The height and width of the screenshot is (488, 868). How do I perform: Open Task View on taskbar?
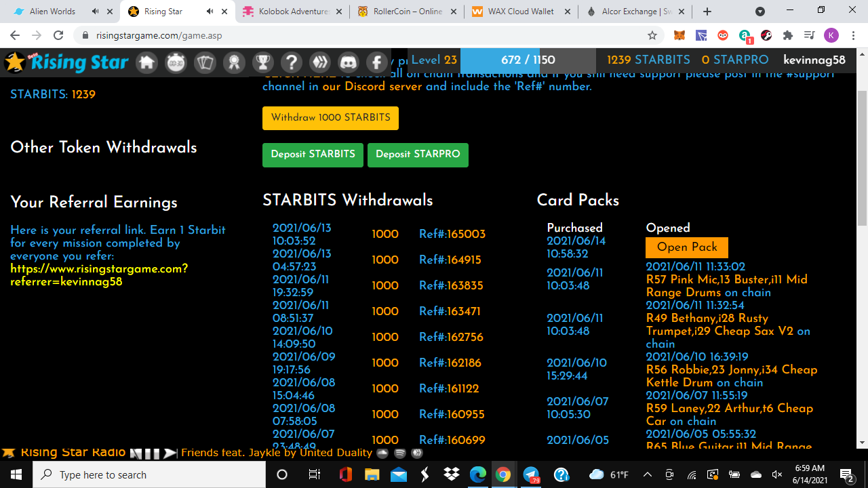pos(314,474)
